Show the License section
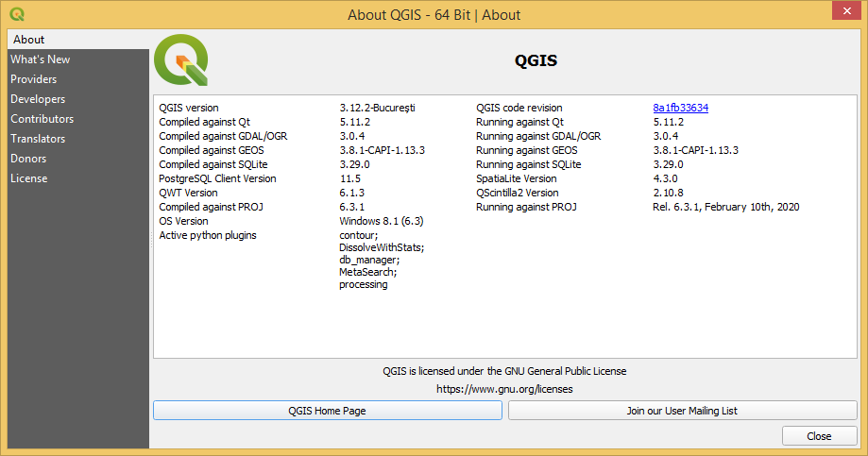868x456 pixels. (78, 178)
